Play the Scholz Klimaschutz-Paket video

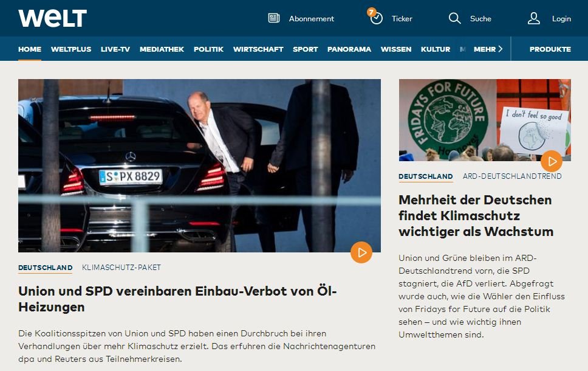[x=361, y=252]
